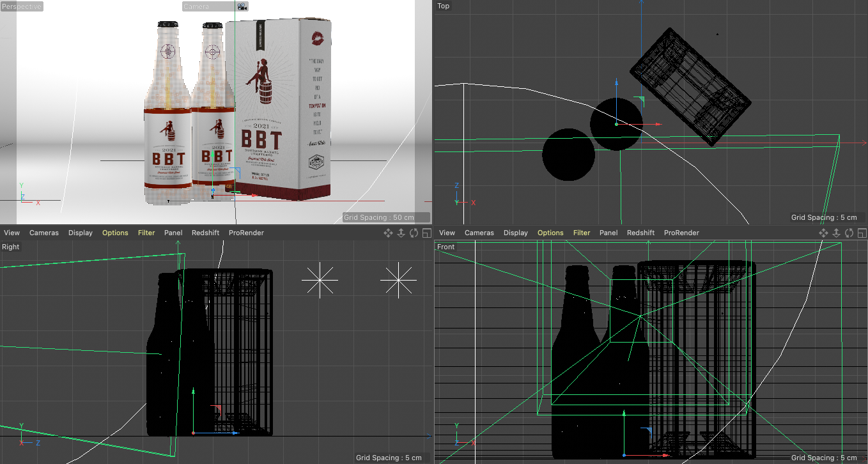Open Display menu in Right viewport

(81, 233)
